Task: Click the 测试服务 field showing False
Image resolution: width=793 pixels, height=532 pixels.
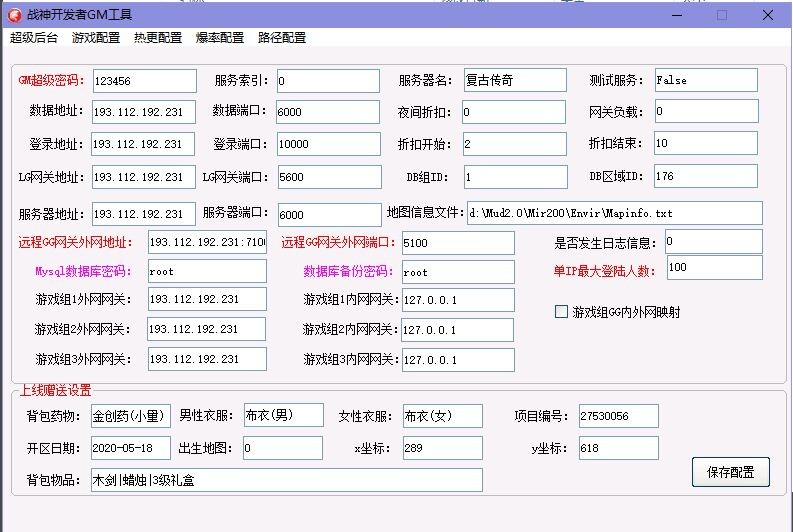Action: (706, 81)
